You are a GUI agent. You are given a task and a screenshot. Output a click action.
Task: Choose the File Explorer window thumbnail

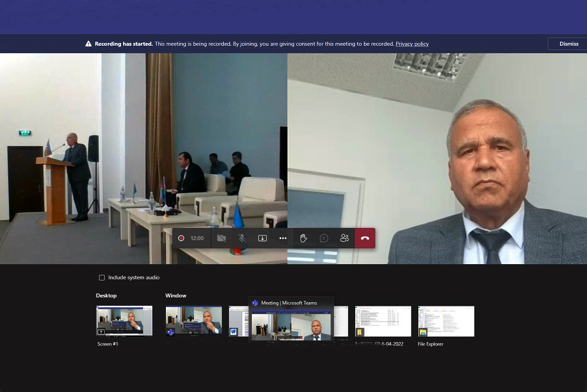[446, 321]
